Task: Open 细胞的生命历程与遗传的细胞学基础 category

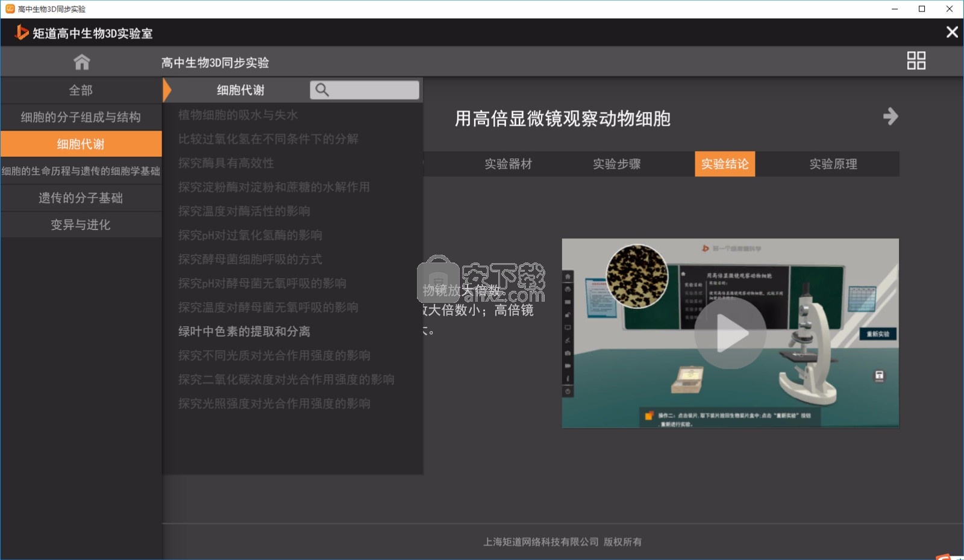Action: click(81, 171)
